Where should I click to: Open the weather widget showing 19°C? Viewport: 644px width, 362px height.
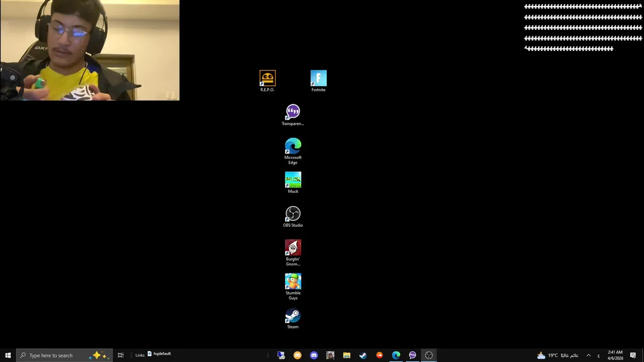point(557,355)
